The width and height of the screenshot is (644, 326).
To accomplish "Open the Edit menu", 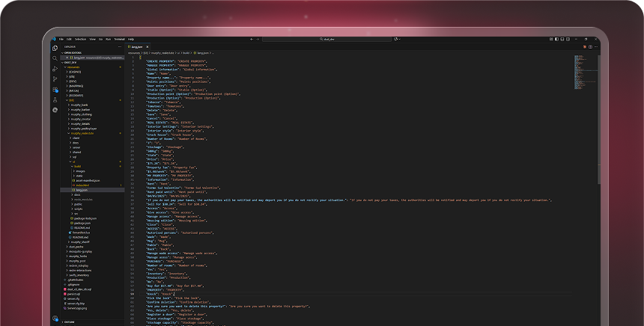I will (69, 40).
